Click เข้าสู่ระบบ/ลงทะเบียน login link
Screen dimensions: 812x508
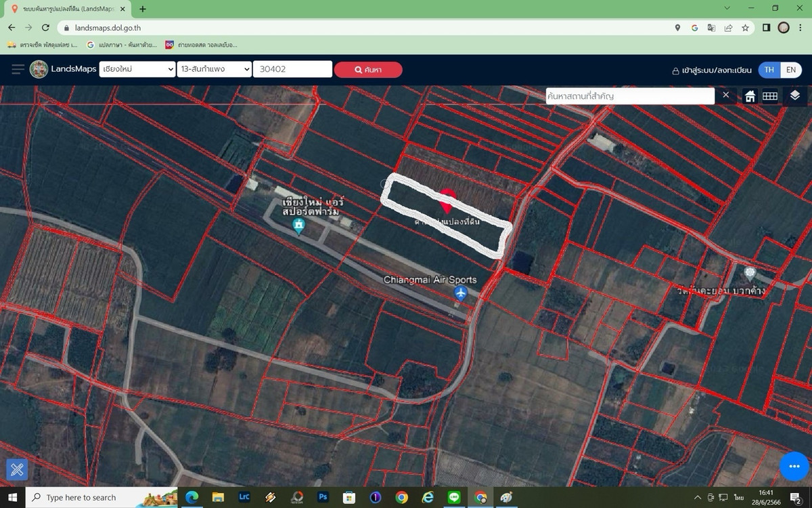(x=711, y=70)
